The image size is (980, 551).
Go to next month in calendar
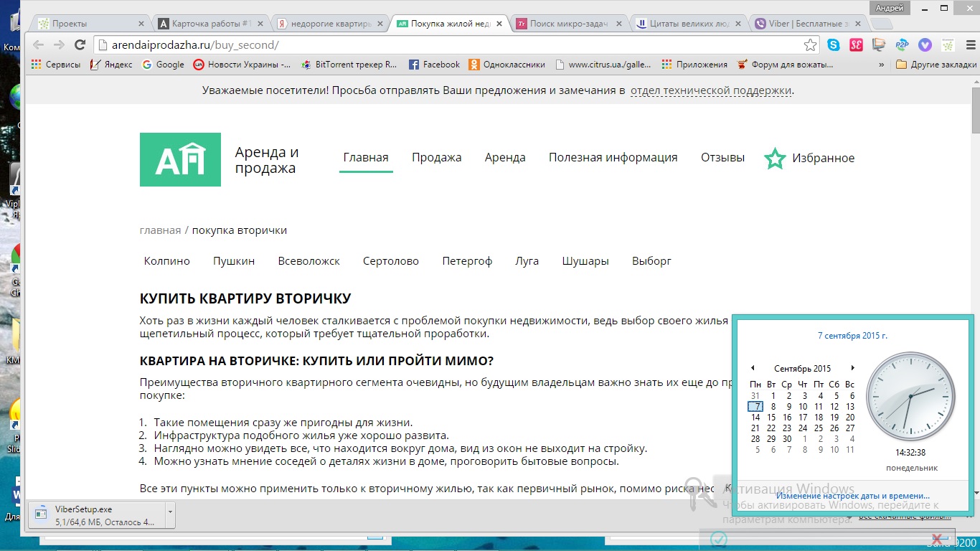tap(852, 369)
